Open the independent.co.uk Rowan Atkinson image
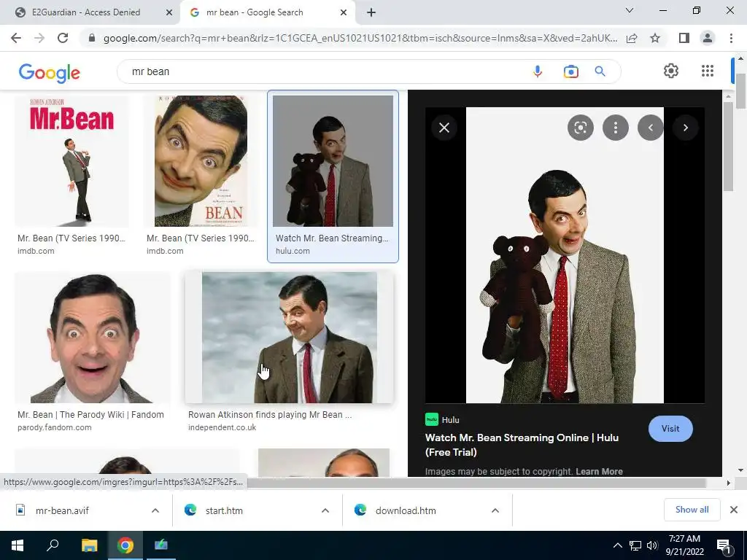Viewport: 747px width, 560px height. pyautogui.click(x=290, y=338)
